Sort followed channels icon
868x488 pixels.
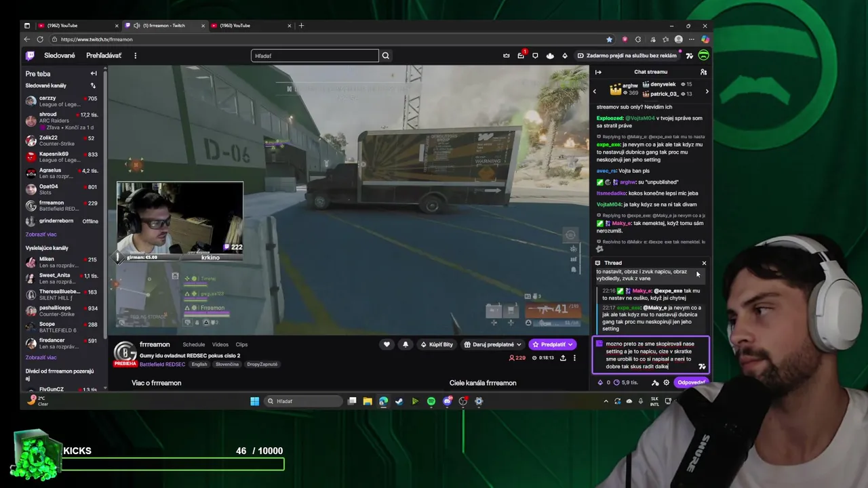click(x=93, y=85)
